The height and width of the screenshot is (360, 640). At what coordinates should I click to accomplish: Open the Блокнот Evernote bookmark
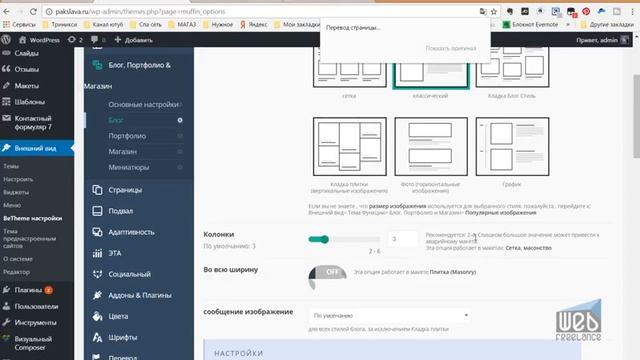point(530,24)
